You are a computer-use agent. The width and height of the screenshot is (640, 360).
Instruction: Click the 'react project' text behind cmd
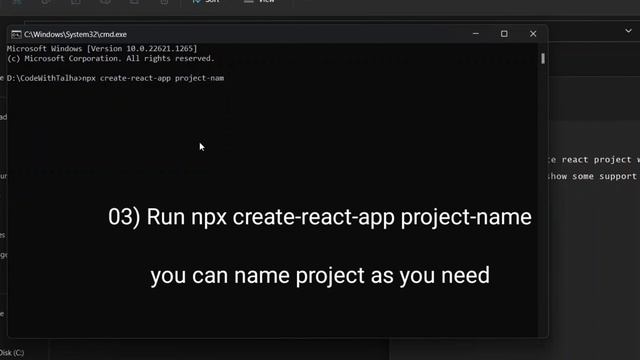[x=596, y=160]
